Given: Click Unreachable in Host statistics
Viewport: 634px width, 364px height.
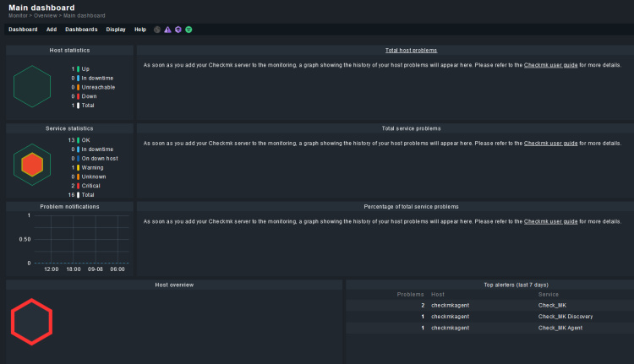Looking at the screenshot, I should (98, 87).
